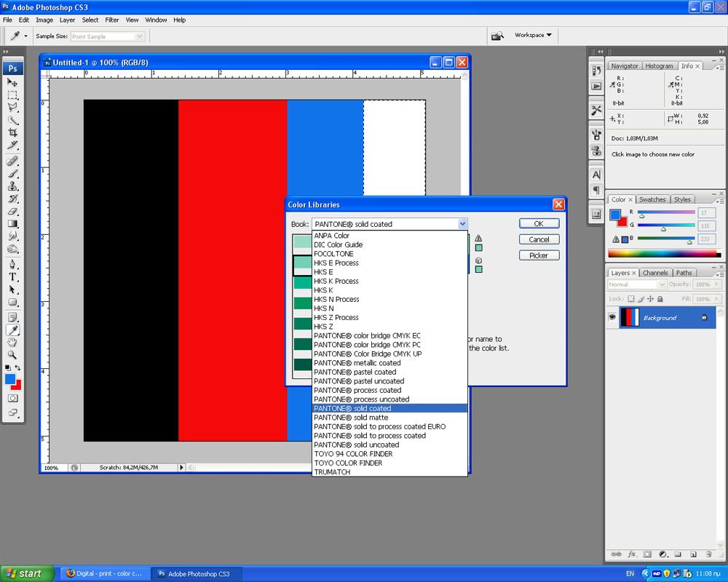
Task: Activate the Hand tool
Action: coord(13,342)
